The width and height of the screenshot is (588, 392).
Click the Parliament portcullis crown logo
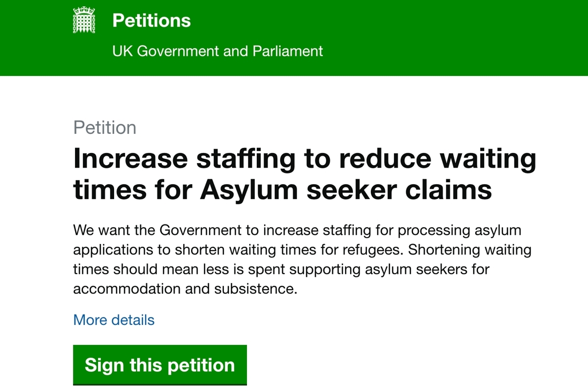[84, 20]
